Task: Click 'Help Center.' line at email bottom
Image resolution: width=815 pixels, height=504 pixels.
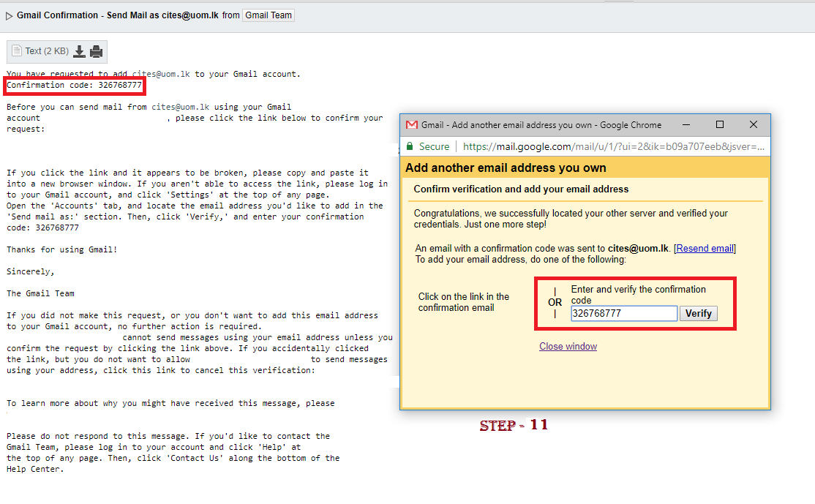Action: (35, 469)
